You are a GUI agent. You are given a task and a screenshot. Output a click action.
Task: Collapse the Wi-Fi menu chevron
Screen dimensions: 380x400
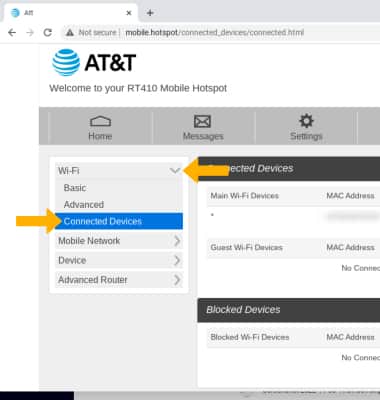[175, 171]
